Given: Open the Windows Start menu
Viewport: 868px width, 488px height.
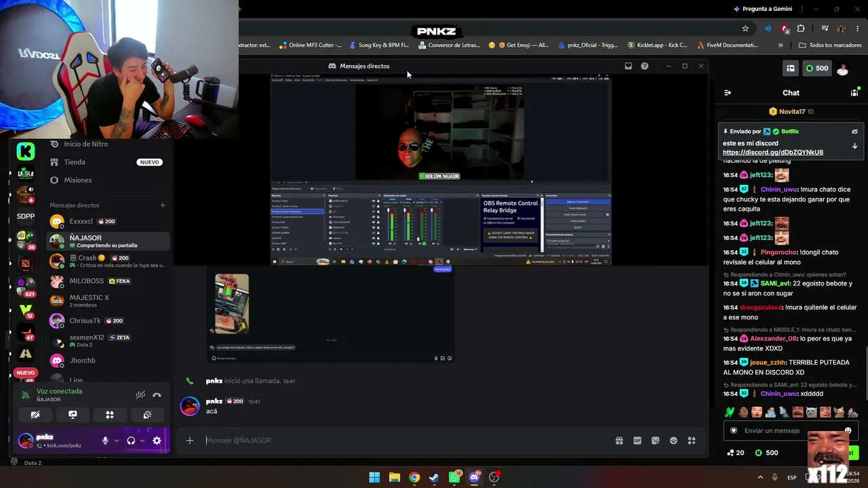Looking at the screenshot, I should coord(374,477).
